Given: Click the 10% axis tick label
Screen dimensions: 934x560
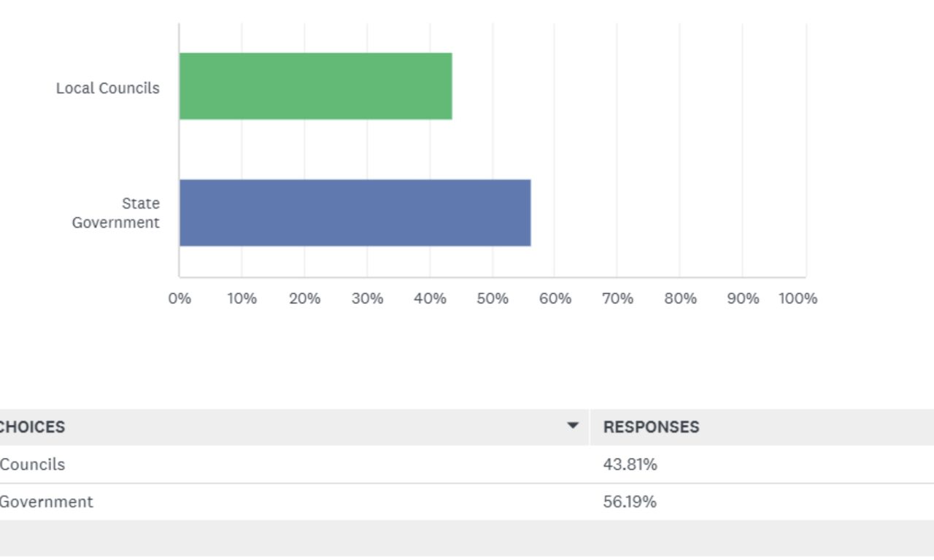Looking at the screenshot, I should click(x=242, y=298).
